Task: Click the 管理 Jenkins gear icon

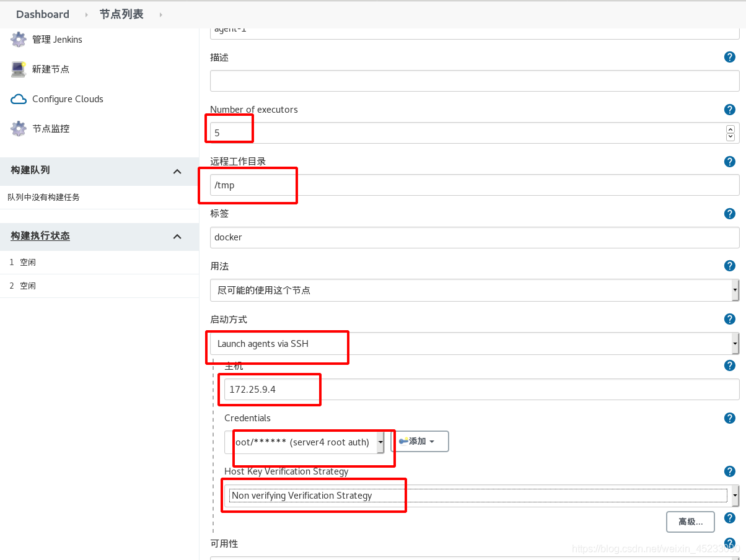Action: click(x=19, y=40)
